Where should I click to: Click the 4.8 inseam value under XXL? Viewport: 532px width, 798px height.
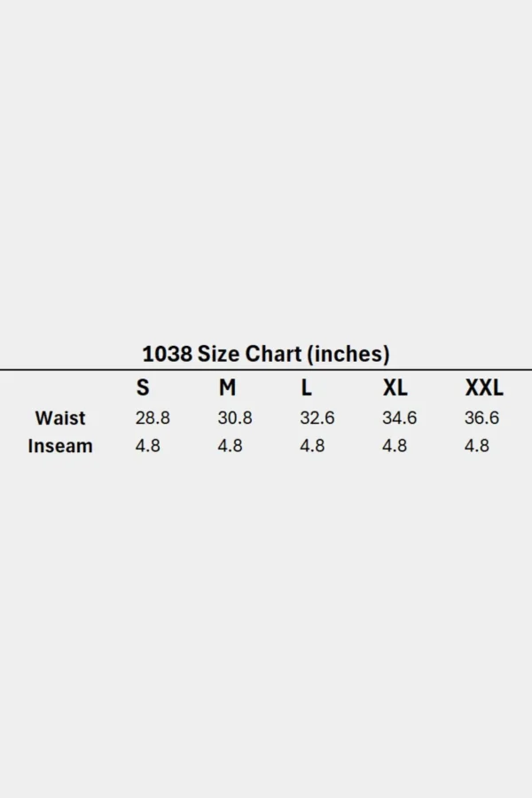[477, 446]
